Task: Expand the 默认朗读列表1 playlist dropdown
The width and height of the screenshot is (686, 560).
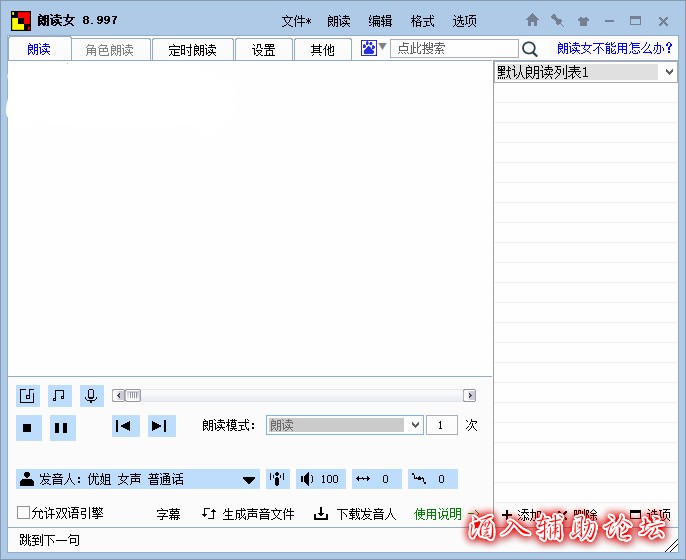Action: point(668,72)
